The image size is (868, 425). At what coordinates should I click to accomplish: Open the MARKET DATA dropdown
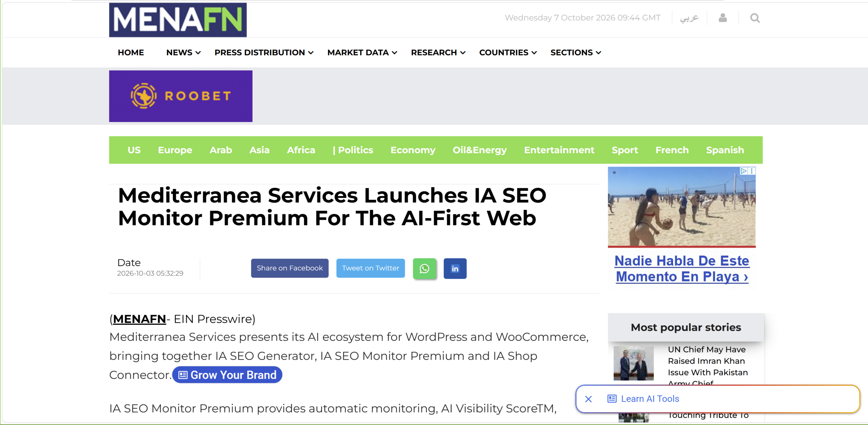point(362,53)
